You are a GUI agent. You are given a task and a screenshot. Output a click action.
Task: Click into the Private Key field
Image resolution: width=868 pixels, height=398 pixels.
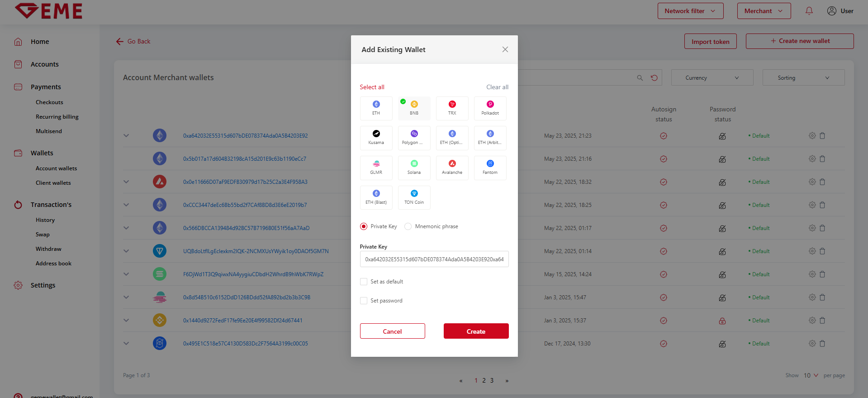coord(434,259)
